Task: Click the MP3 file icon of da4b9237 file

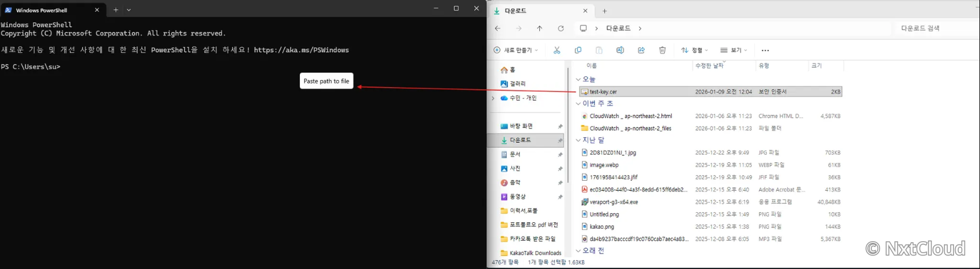Action: pos(585,239)
